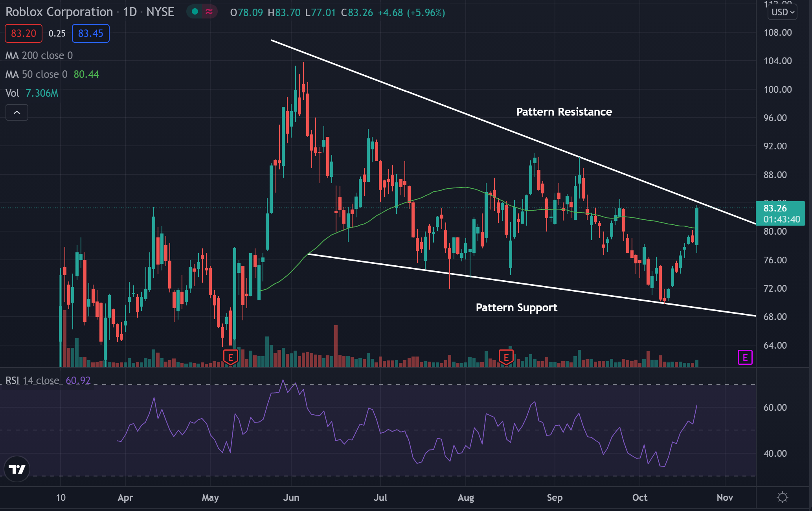Select the MA 50 close indicator label
Screen dimensions: 812x511
tap(36, 74)
